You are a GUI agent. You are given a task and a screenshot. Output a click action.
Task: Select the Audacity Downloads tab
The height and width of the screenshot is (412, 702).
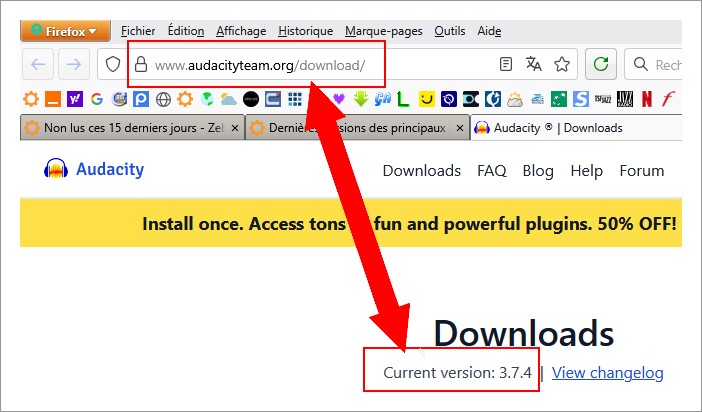(576, 128)
